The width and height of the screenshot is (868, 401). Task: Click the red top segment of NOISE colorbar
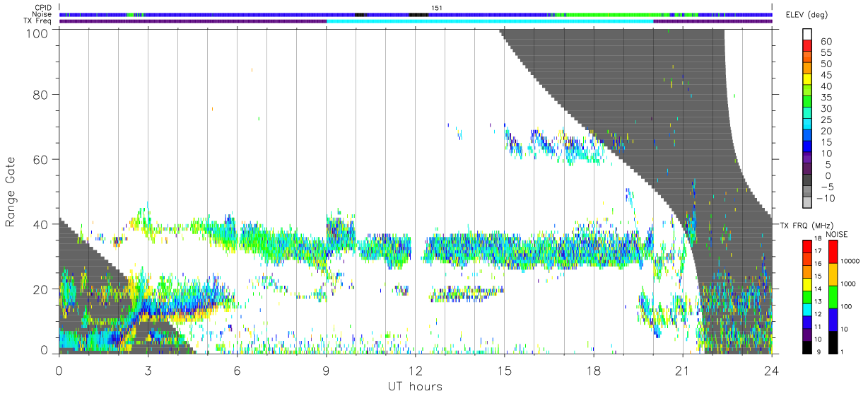[833, 252]
